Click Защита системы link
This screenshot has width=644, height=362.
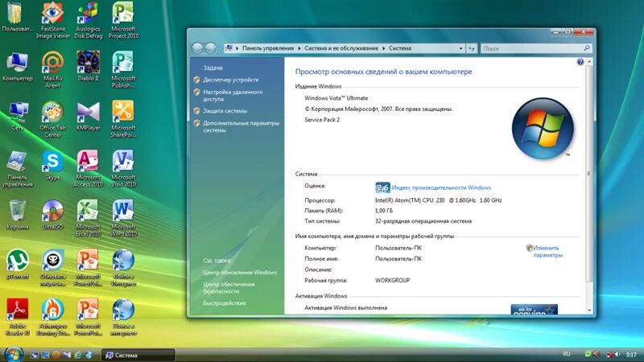[x=225, y=111]
